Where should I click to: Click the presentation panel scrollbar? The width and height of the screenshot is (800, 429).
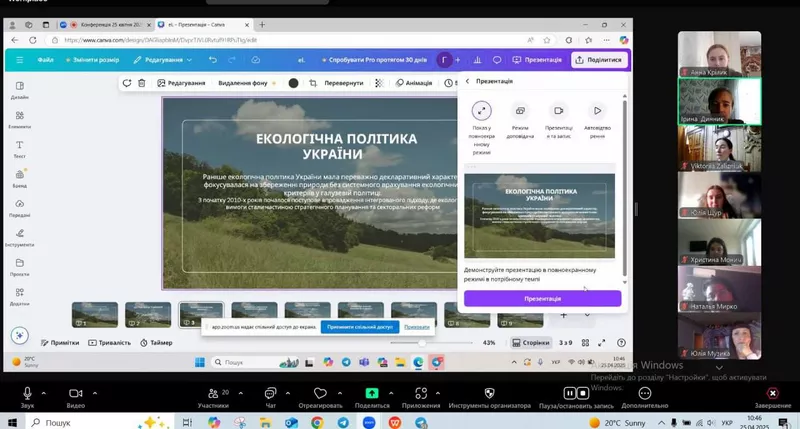click(x=624, y=188)
